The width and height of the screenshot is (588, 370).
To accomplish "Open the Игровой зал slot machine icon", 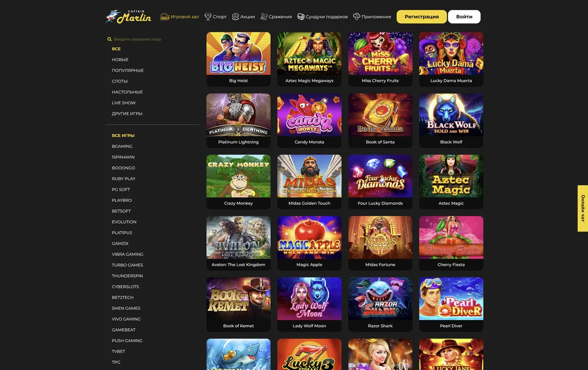I will [165, 16].
